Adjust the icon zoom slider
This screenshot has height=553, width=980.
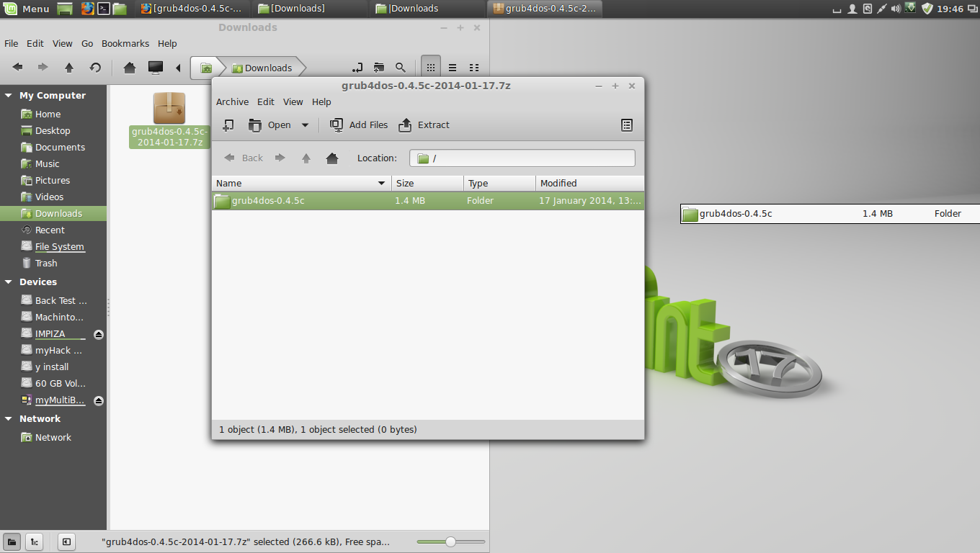click(x=450, y=541)
